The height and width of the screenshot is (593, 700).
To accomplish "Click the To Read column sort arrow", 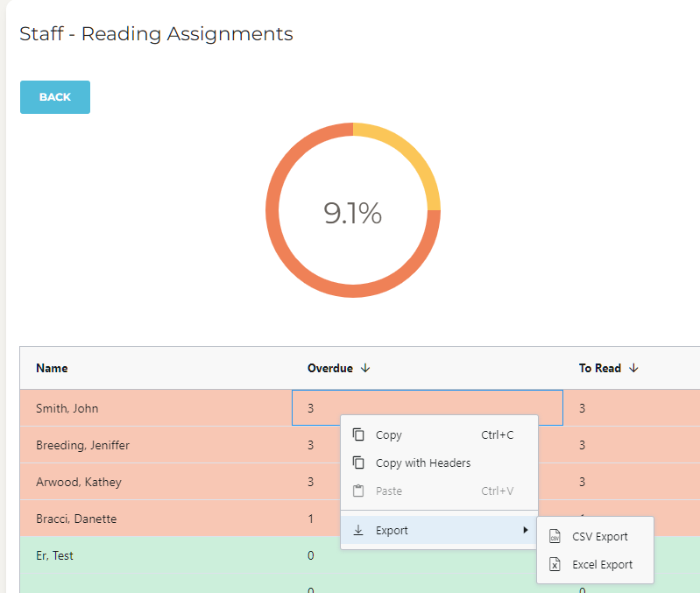I will coord(633,369).
